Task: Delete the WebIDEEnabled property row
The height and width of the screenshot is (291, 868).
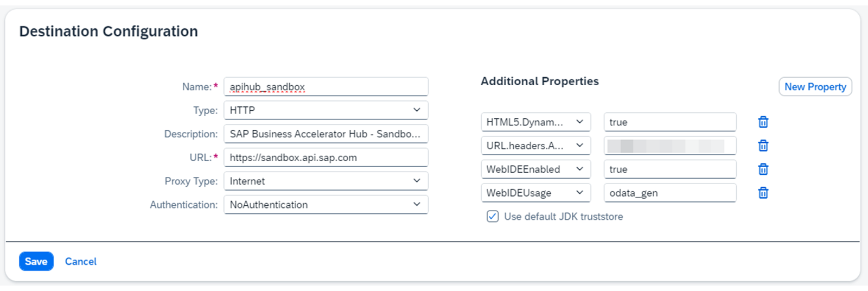Action: coord(763,169)
